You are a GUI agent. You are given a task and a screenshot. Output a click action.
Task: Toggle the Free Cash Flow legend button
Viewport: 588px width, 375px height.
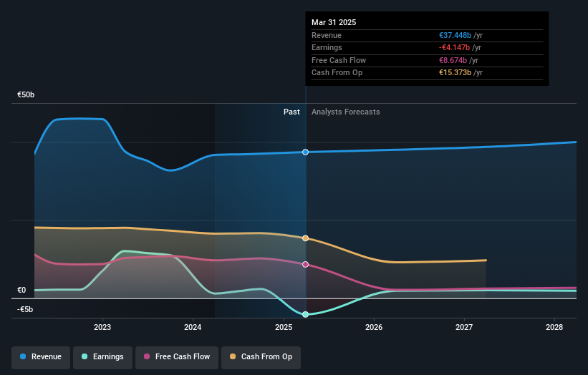point(177,357)
